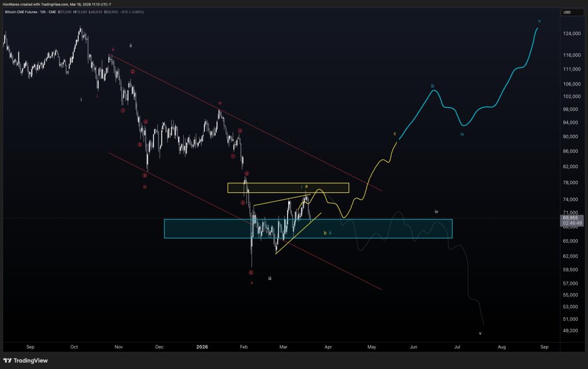The image size is (588, 369).
Task: Select the cyan wave iii label
Action: [432, 86]
